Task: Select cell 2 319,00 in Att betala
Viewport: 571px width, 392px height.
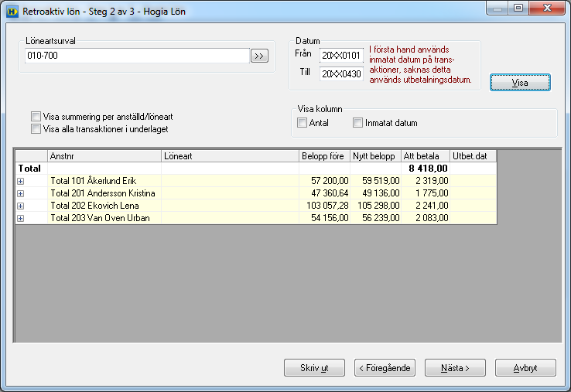Action: [426, 181]
